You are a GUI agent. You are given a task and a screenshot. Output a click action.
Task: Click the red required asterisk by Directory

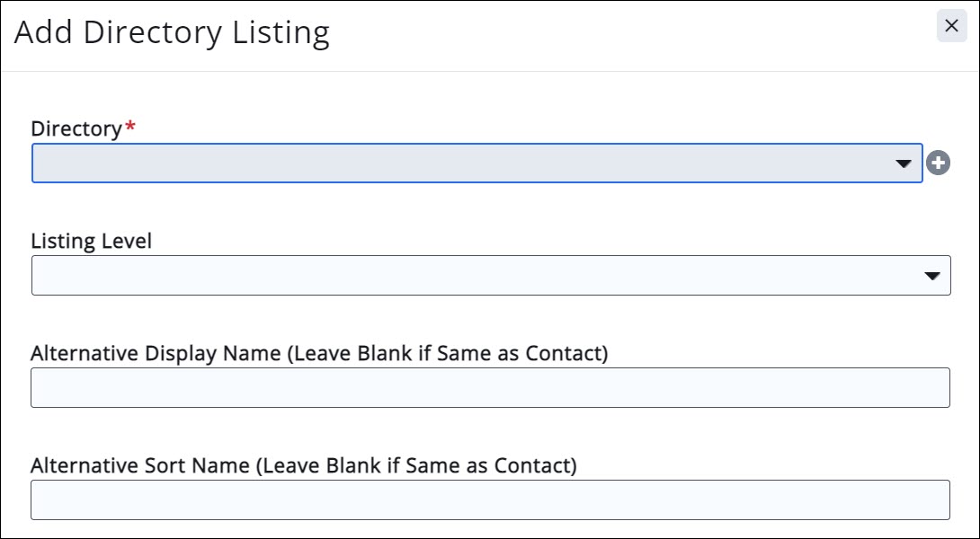pos(130,128)
